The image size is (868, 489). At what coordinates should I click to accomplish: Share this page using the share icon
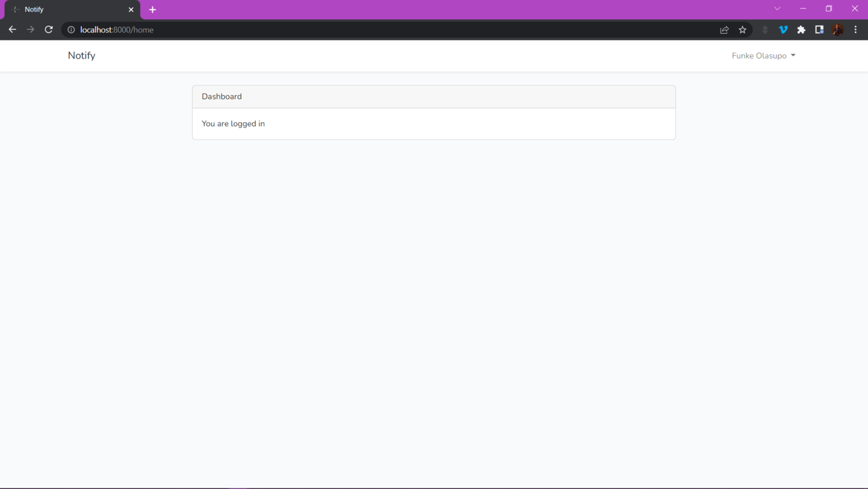point(724,30)
